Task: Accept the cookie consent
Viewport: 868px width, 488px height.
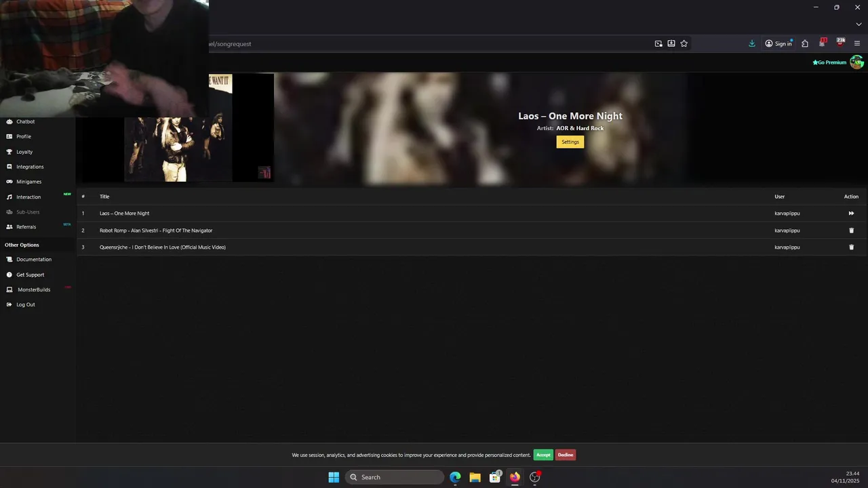Action: tap(543, 455)
